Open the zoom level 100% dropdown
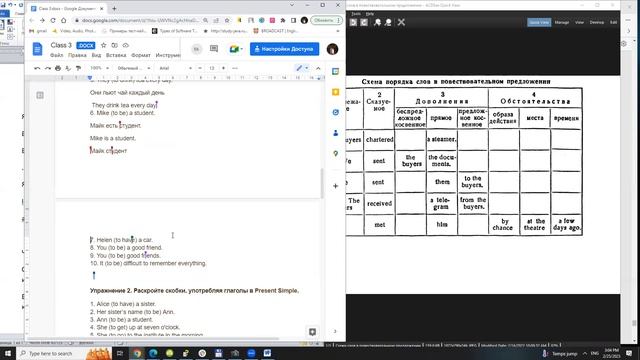640x360 pixels. pos(100,68)
